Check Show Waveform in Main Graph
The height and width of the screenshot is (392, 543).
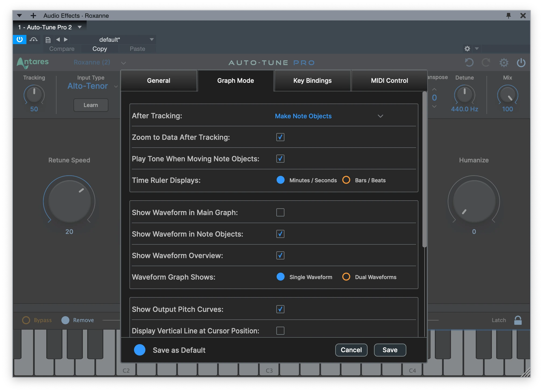coord(280,212)
